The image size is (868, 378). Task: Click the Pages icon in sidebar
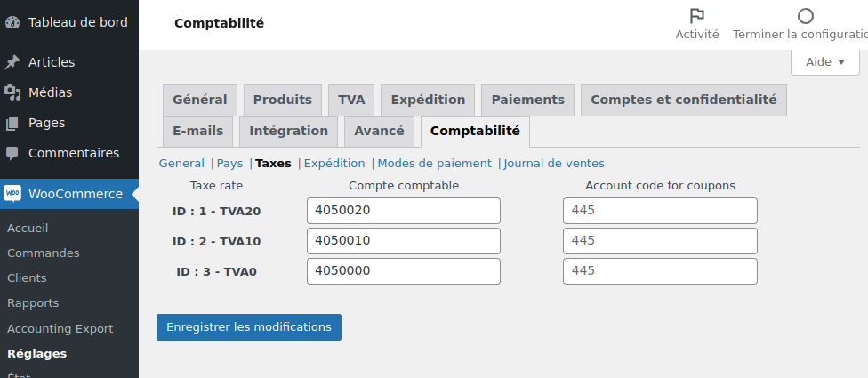point(12,123)
